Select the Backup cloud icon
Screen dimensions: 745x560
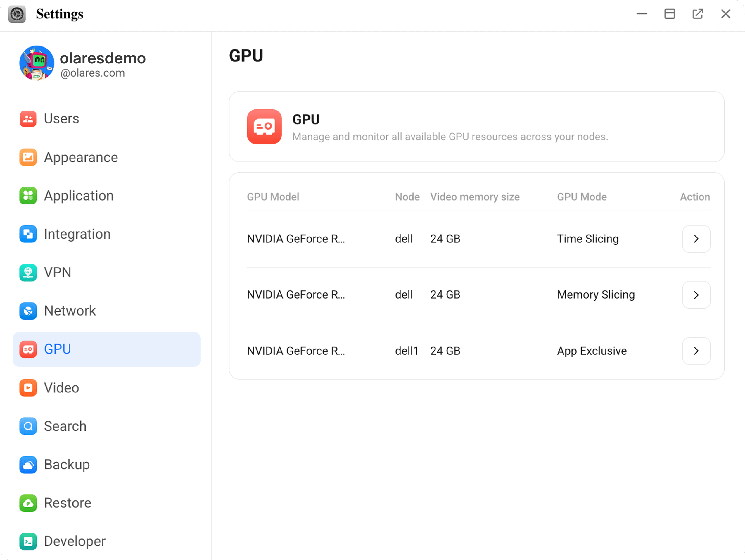tap(28, 465)
